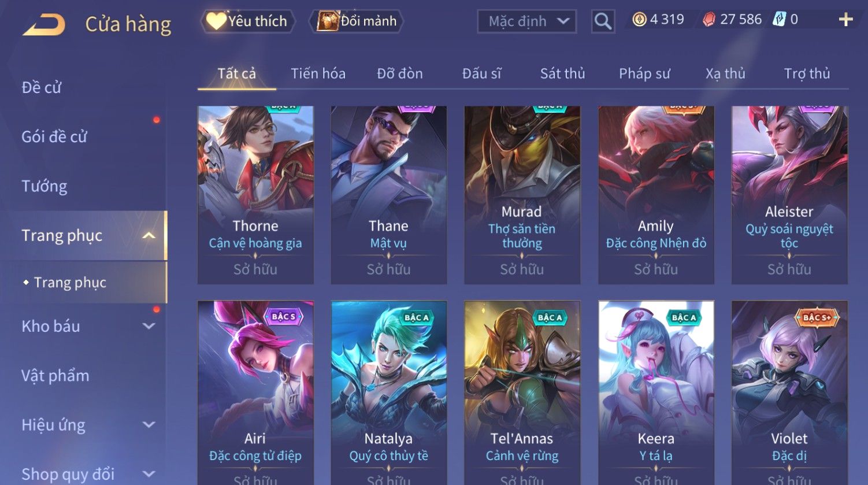Image resolution: width=868 pixels, height=485 pixels.
Task: Open the Violet Đặc dị skin card
Action: click(x=789, y=393)
